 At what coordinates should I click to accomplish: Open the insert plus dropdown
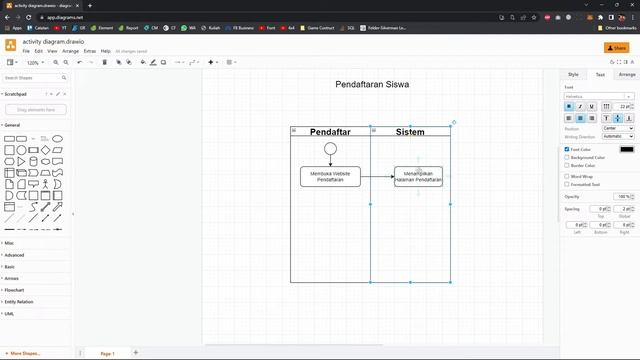pos(213,62)
